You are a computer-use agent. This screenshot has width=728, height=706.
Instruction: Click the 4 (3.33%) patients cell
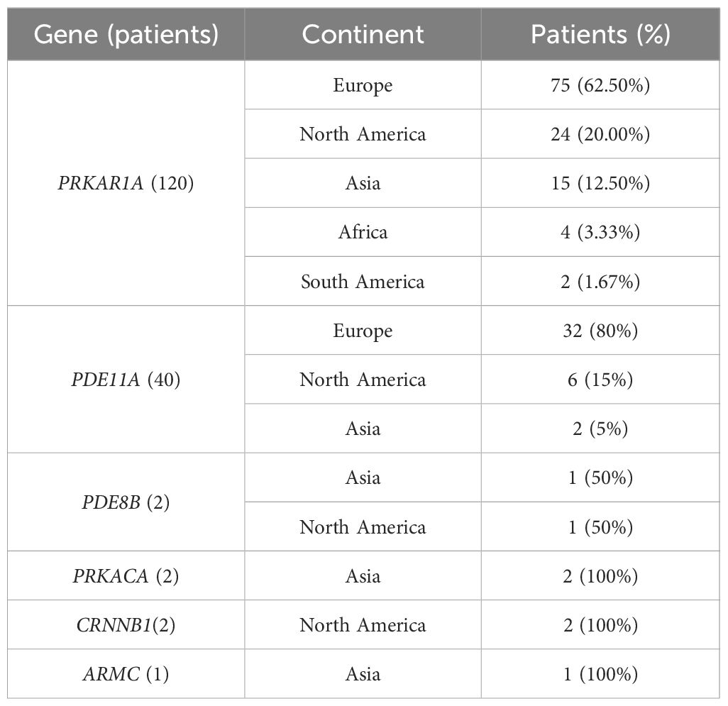point(600,232)
